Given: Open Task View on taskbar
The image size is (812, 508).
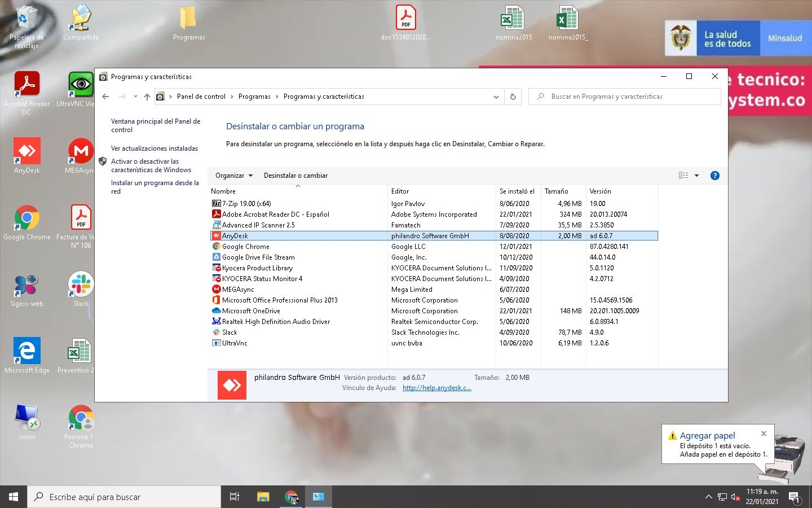Looking at the screenshot, I should point(235,497).
